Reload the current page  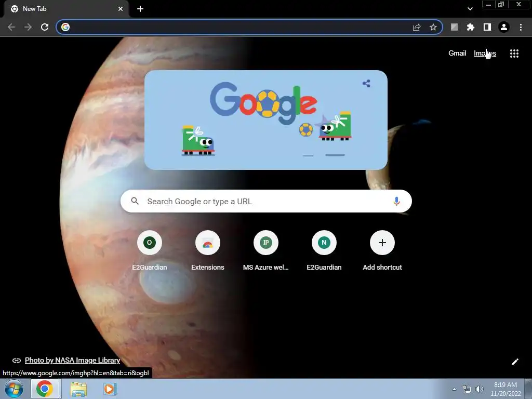tap(45, 27)
